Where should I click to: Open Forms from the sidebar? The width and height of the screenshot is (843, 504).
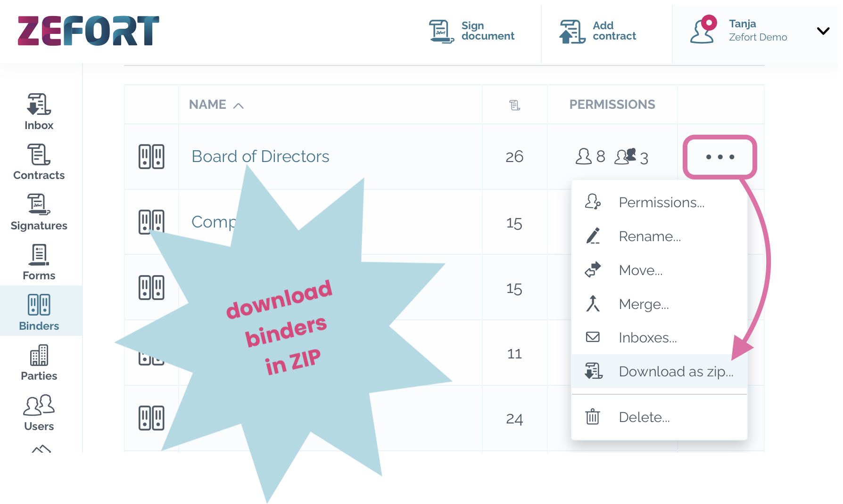[39, 262]
